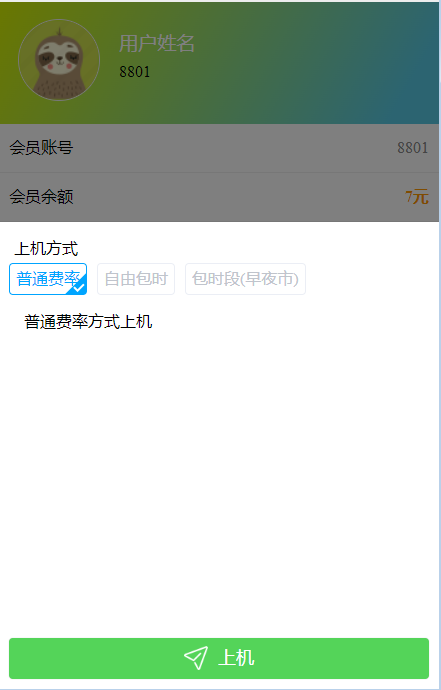Choose 包时段(早夜市) option
Screen dimensions: 441x690
coord(245,279)
